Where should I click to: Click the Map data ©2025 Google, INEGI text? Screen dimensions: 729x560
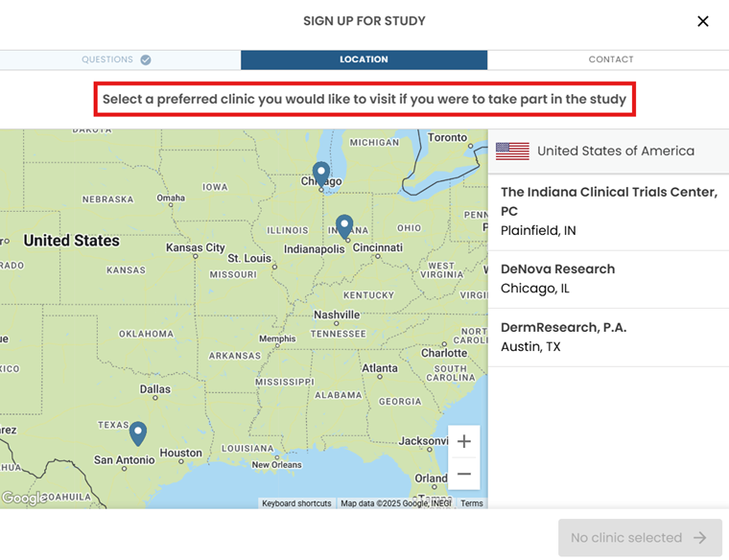(x=395, y=503)
